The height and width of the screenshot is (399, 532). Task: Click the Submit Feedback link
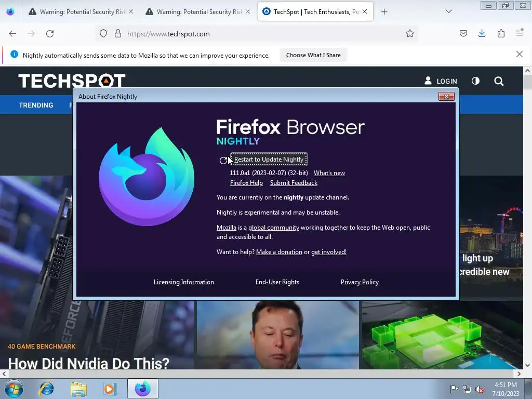tap(294, 183)
